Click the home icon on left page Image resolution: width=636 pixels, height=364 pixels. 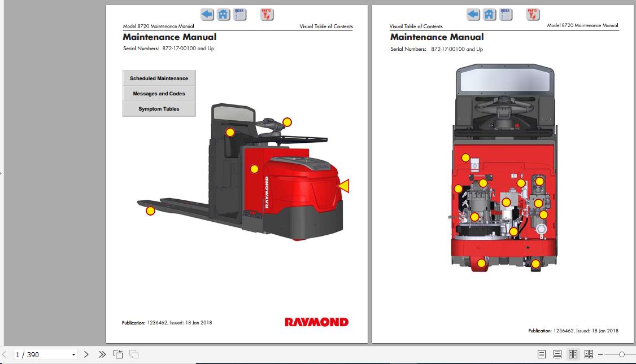pos(223,15)
